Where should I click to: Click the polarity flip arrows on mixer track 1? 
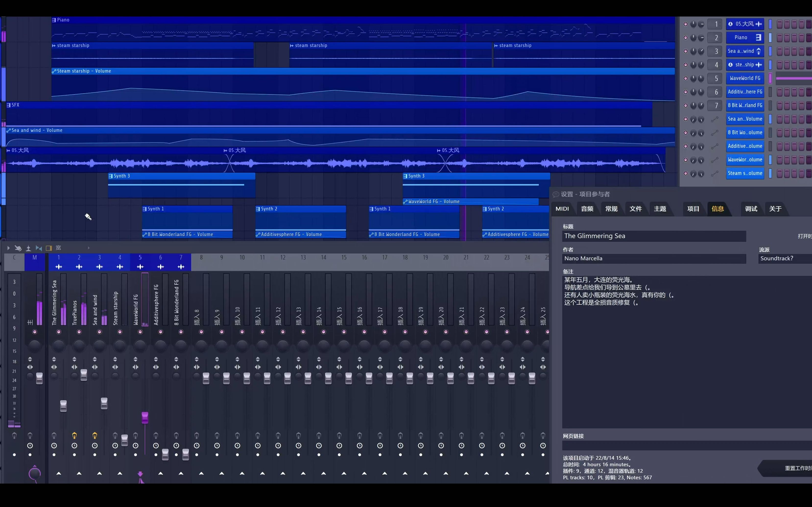54,359
